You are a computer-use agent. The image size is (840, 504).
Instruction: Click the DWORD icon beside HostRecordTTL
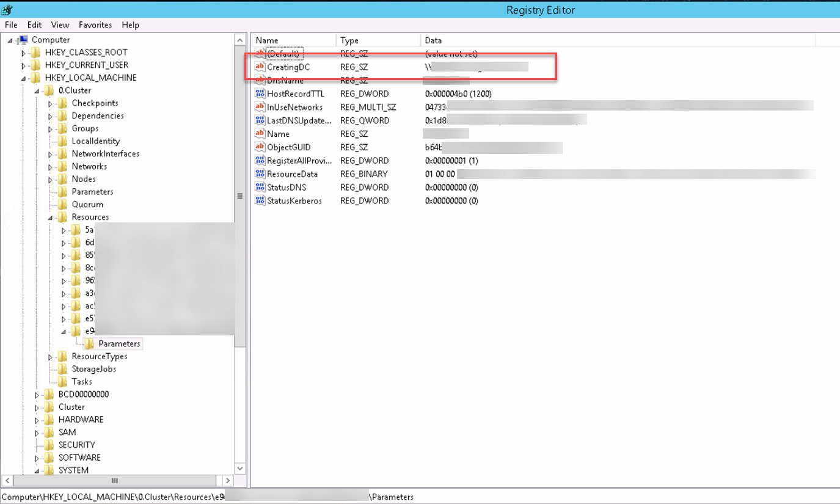258,93
